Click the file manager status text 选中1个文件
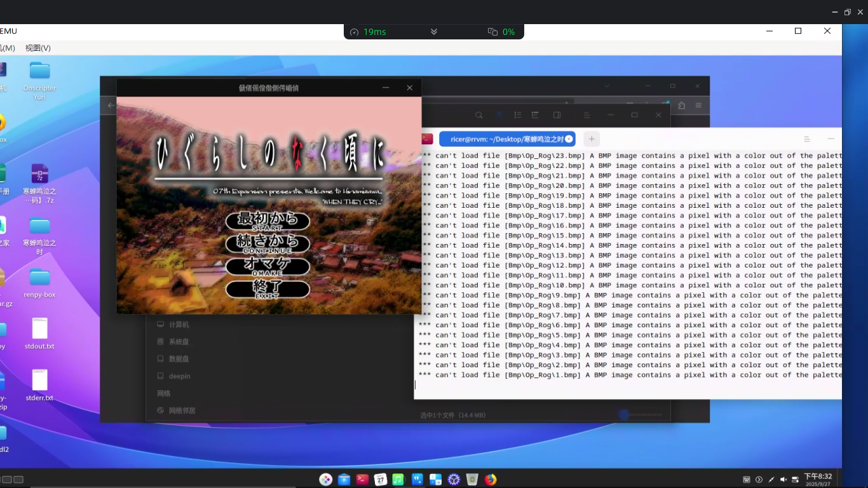This screenshot has height=488, width=868. pos(453,415)
